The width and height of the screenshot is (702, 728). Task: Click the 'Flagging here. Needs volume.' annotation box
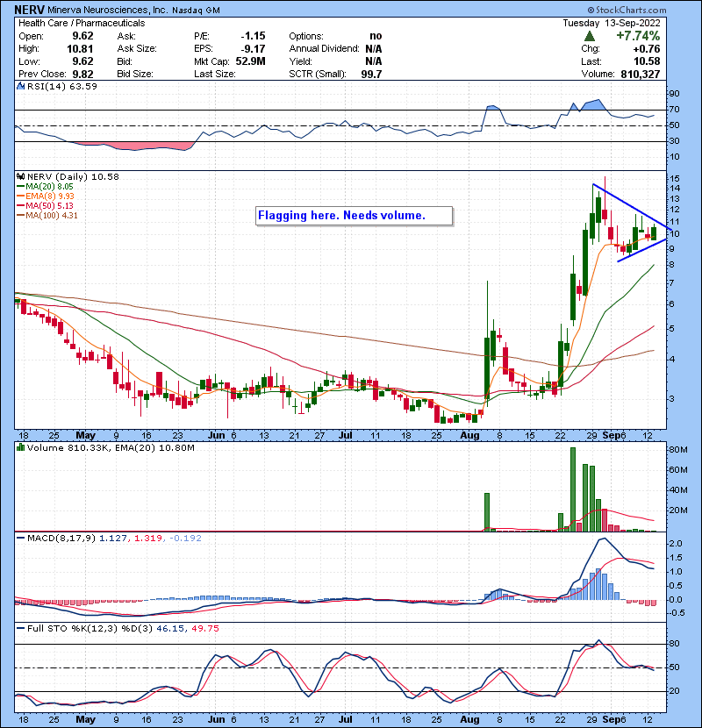pos(354,216)
